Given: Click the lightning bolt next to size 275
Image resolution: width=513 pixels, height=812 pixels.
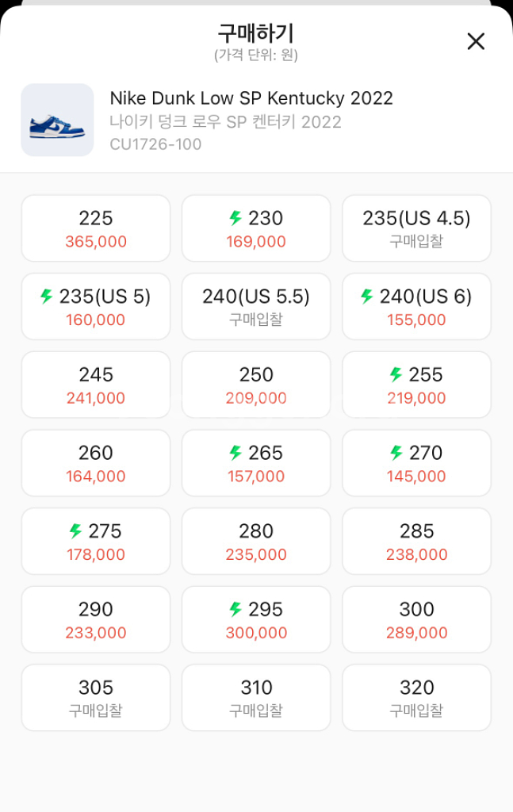Looking at the screenshot, I should pyautogui.click(x=75, y=530).
